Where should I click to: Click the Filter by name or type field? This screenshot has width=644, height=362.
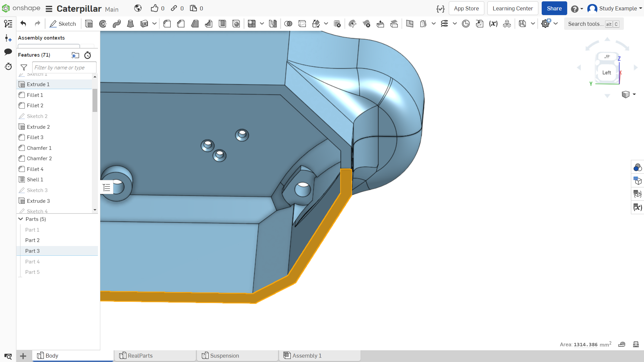[x=64, y=67]
